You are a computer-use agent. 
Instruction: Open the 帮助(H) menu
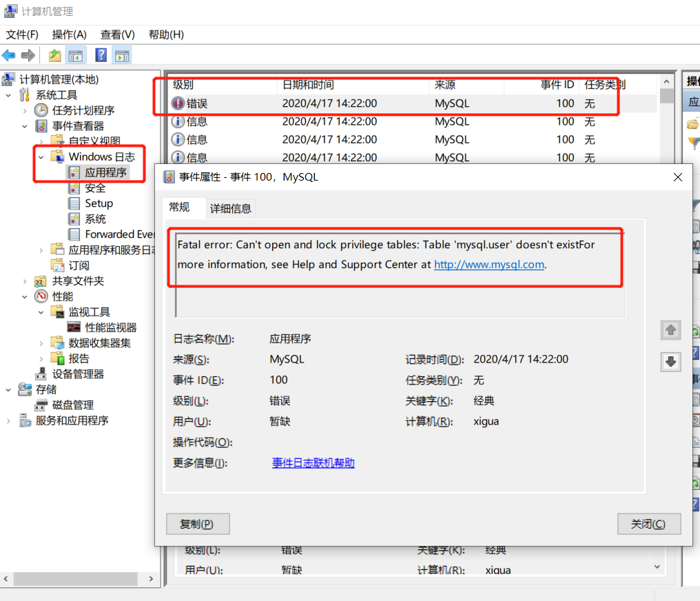[x=166, y=34]
